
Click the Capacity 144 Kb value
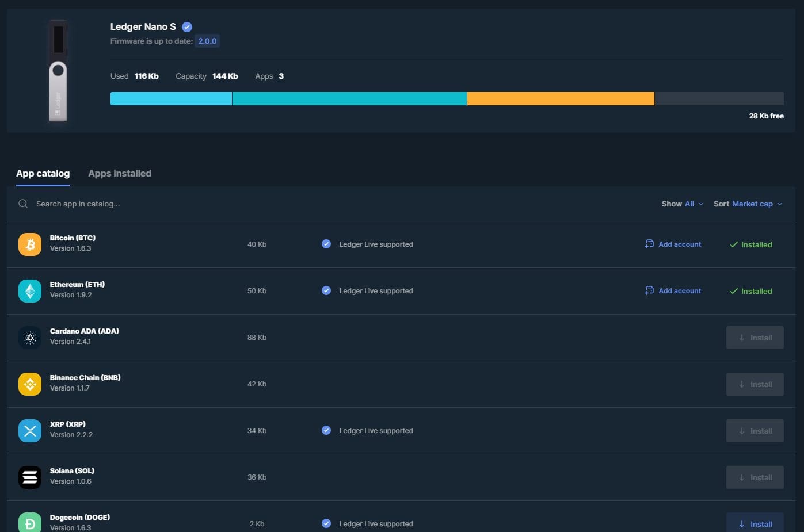(x=225, y=76)
